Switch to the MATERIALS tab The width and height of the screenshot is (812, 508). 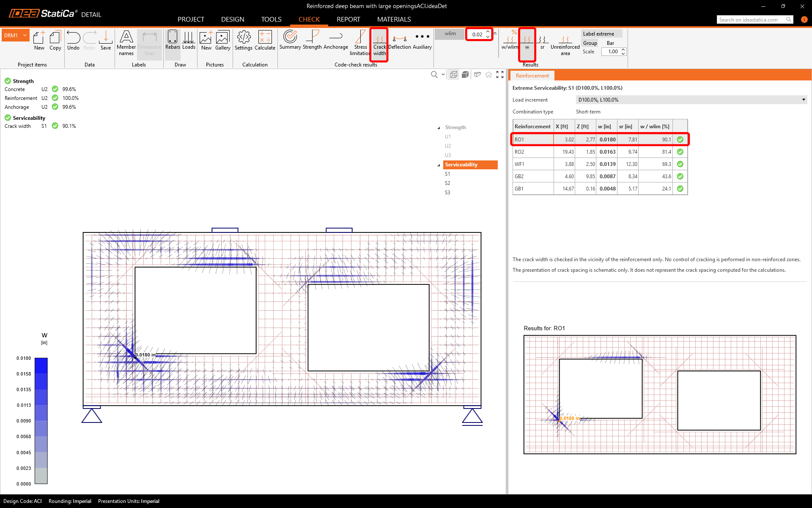[x=394, y=19]
